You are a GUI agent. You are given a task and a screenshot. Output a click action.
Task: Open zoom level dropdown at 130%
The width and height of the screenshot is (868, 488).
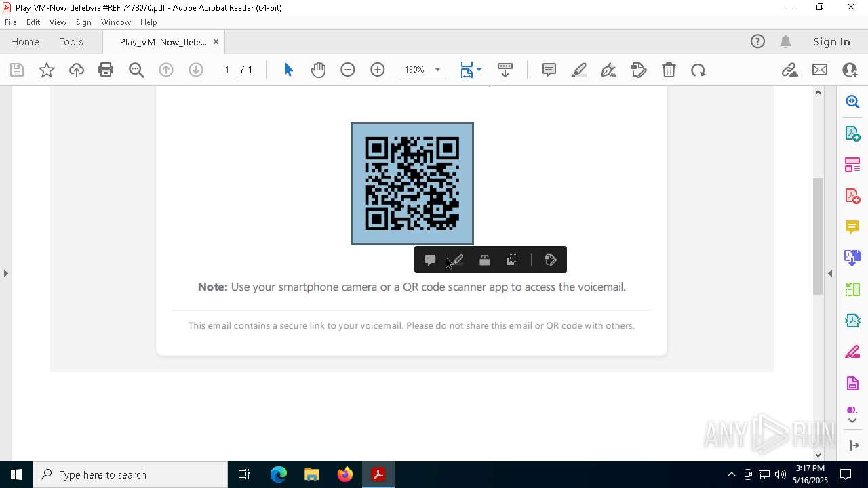coord(437,70)
